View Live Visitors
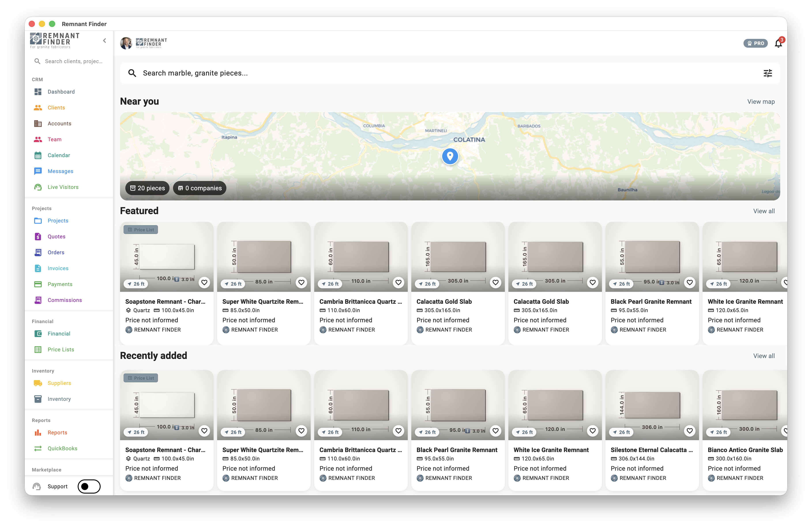Image resolution: width=812 pixels, height=528 pixels. [x=62, y=187]
